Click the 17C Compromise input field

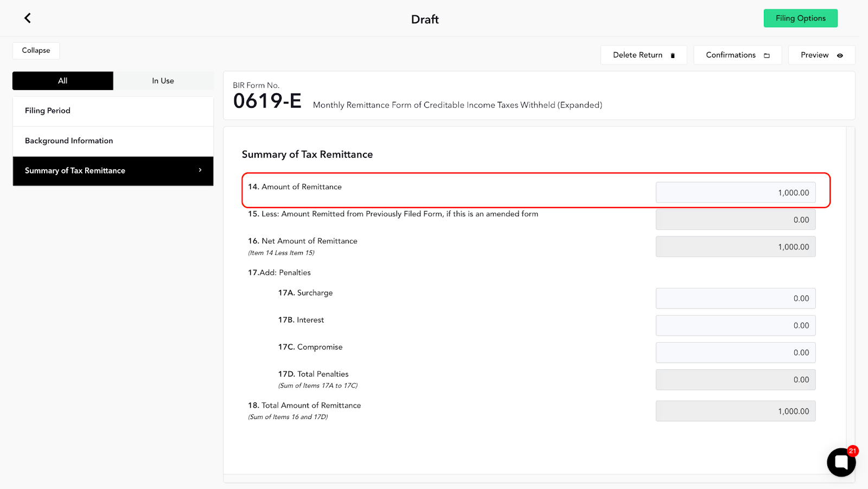pos(735,352)
